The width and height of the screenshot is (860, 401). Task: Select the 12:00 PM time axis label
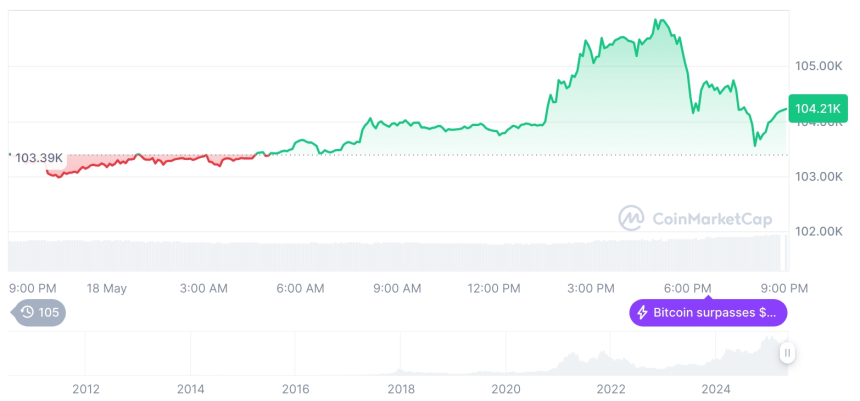[x=494, y=288]
